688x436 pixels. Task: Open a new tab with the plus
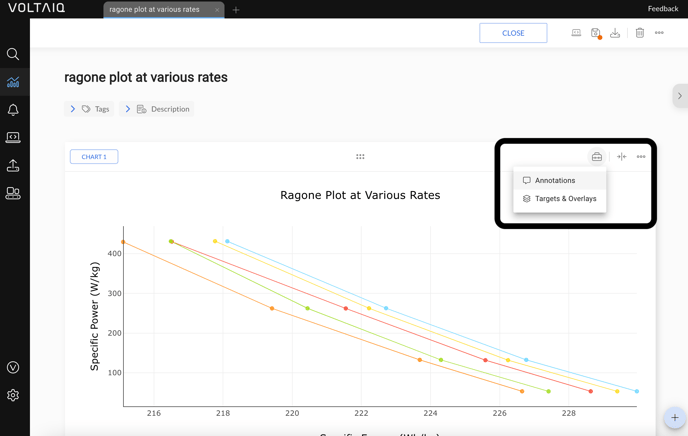pos(236,10)
